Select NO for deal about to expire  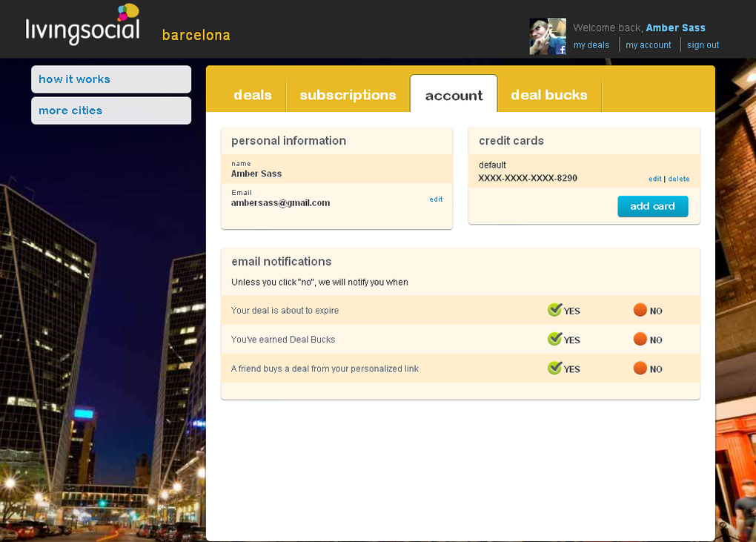[648, 310]
